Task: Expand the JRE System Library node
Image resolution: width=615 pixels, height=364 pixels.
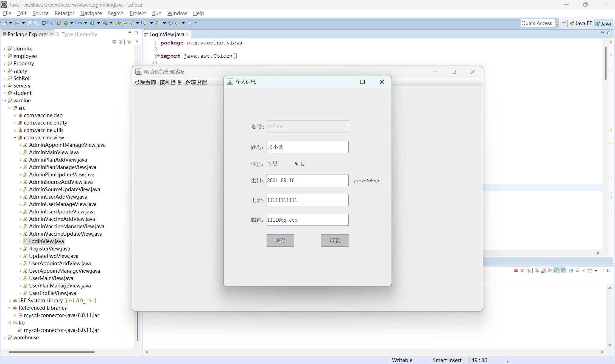Action: tap(10, 300)
